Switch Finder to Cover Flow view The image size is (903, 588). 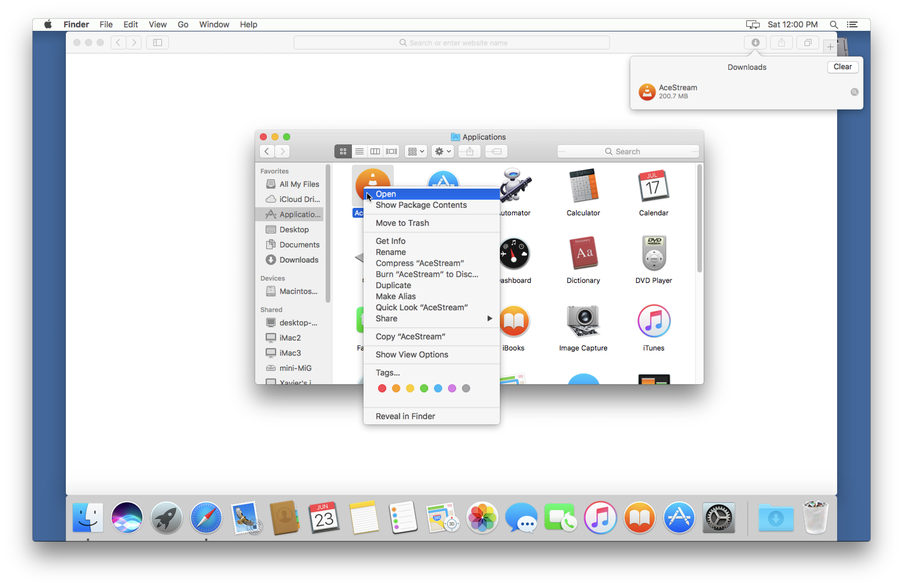coord(391,151)
